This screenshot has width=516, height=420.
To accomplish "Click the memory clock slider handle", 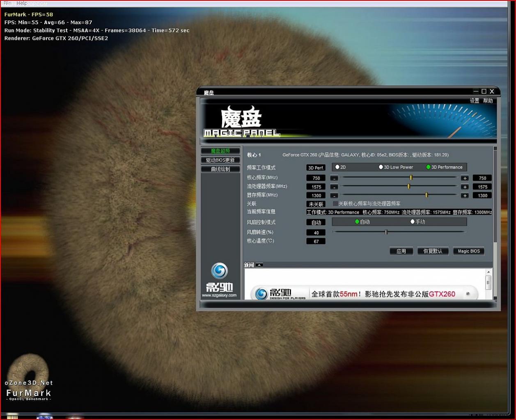I will (427, 195).
